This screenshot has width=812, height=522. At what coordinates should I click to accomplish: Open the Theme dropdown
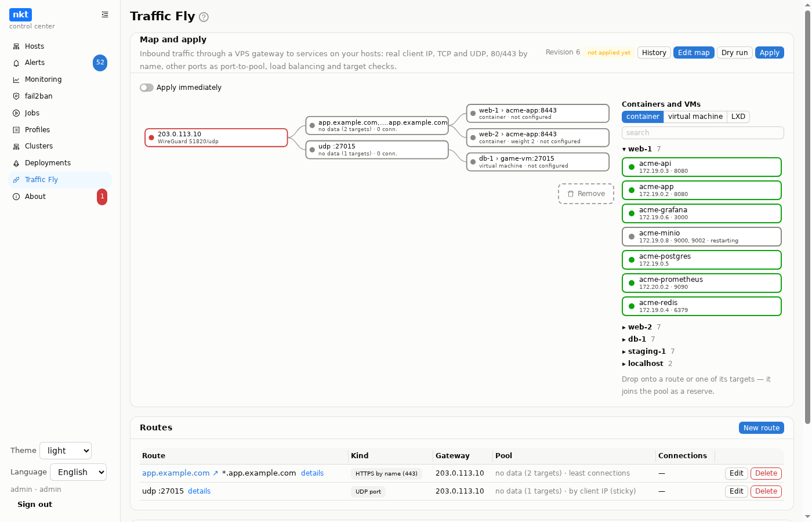tap(66, 451)
